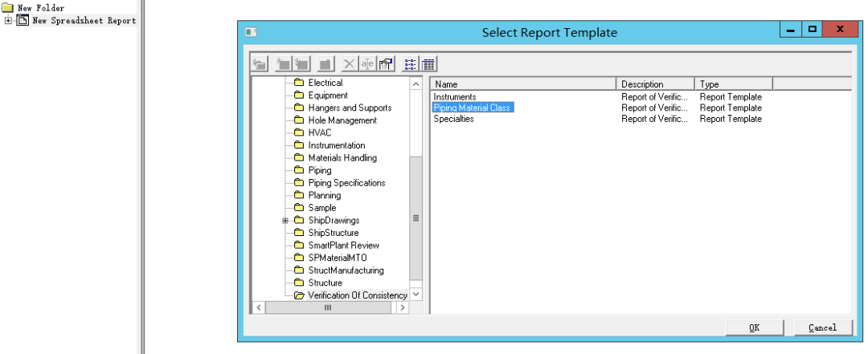Switch to details grid view icon
This screenshot has height=354, width=868.
coord(428,63)
